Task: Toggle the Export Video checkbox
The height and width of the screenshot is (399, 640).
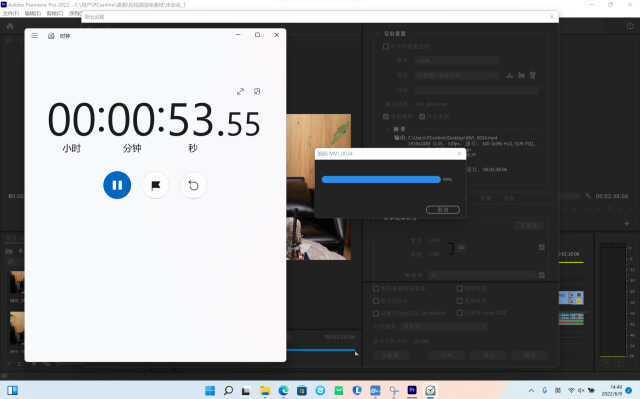Action: pyautogui.click(x=386, y=117)
